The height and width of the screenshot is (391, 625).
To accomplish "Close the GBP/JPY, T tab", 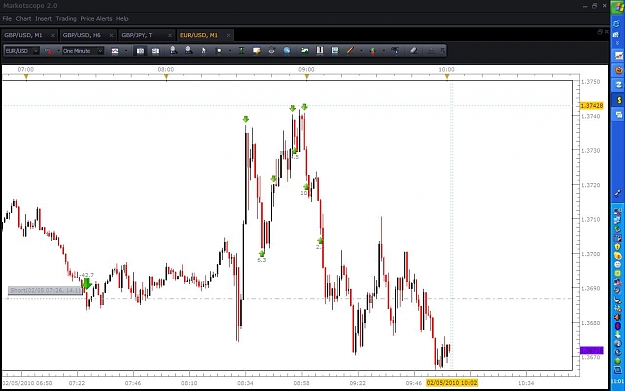I will (x=170, y=35).
